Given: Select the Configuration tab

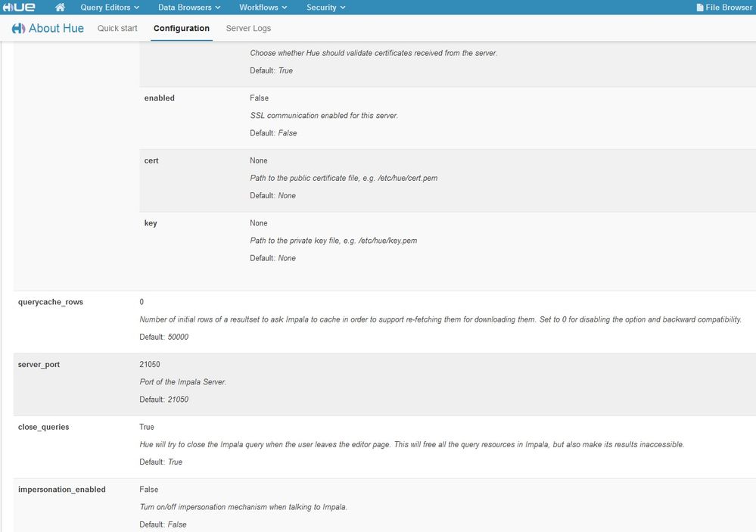Looking at the screenshot, I should (x=181, y=29).
